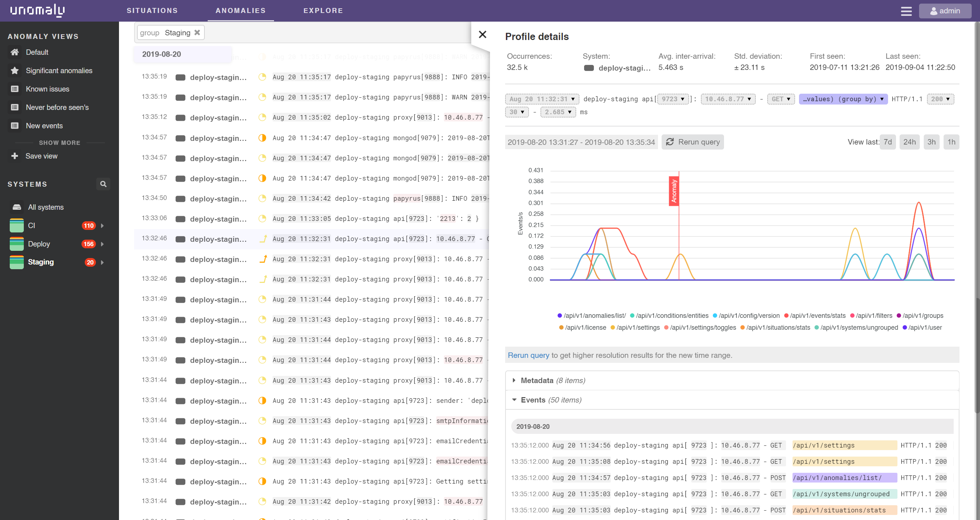The width and height of the screenshot is (980, 520).
Task: Click the half-circle icon on 13:31:44 Getting setti row
Action: click(x=262, y=481)
